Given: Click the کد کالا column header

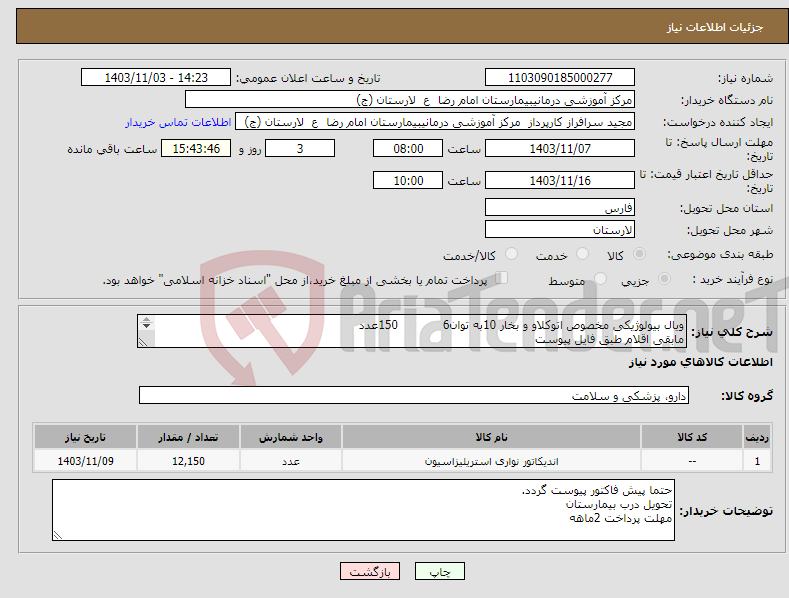Looking at the screenshot, I should [692, 437].
